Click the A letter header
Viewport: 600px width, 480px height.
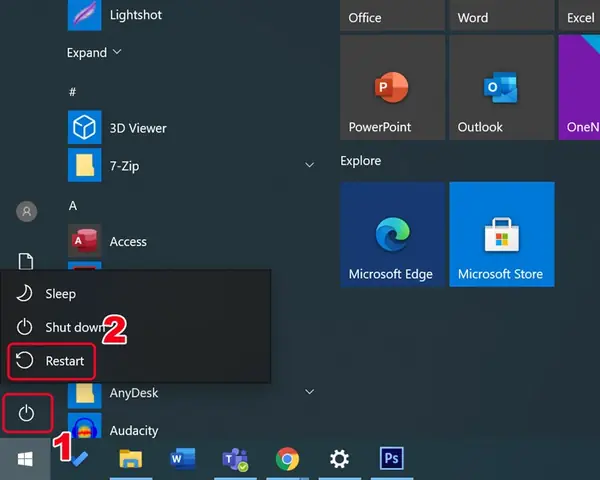[x=73, y=206]
